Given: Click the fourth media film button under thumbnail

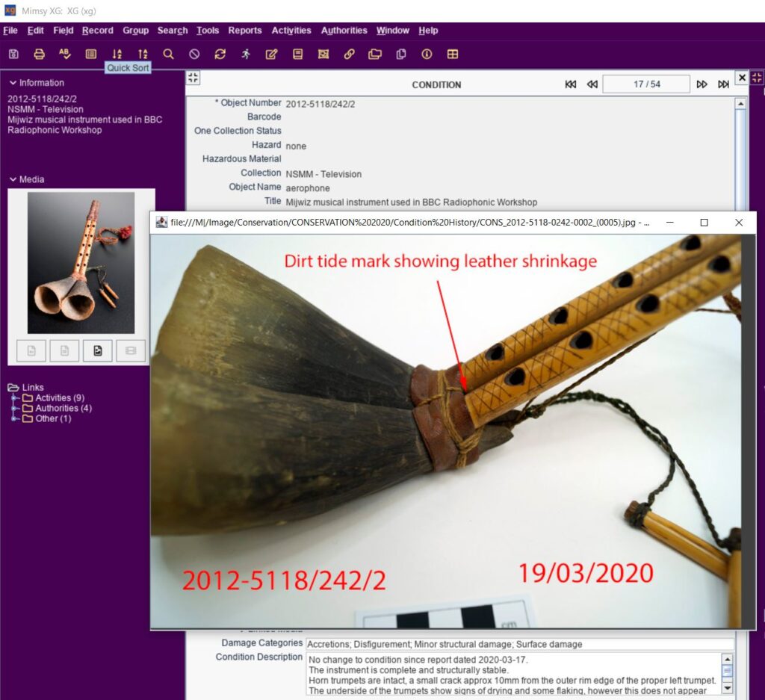Looking at the screenshot, I should pos(131,350).
